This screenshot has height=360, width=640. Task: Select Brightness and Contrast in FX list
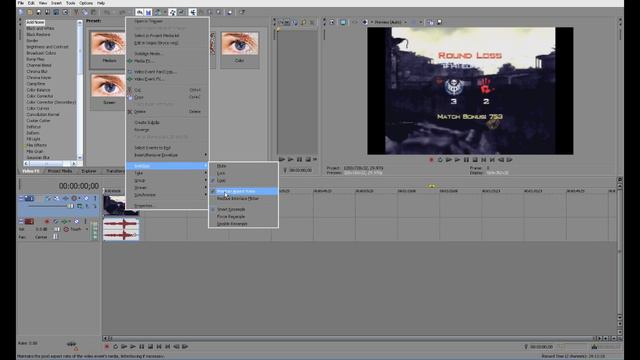pos(47,47)
